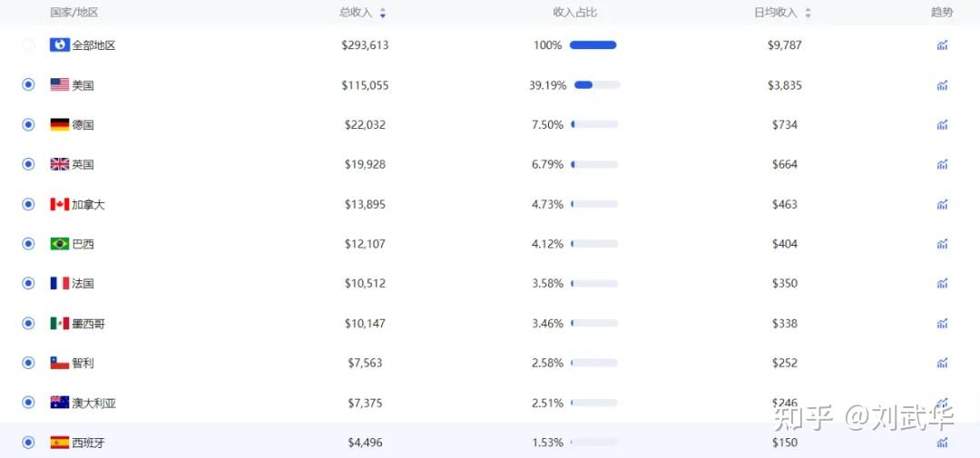Open the trend chart for 美国
The image size is (980, 458).
942,85
